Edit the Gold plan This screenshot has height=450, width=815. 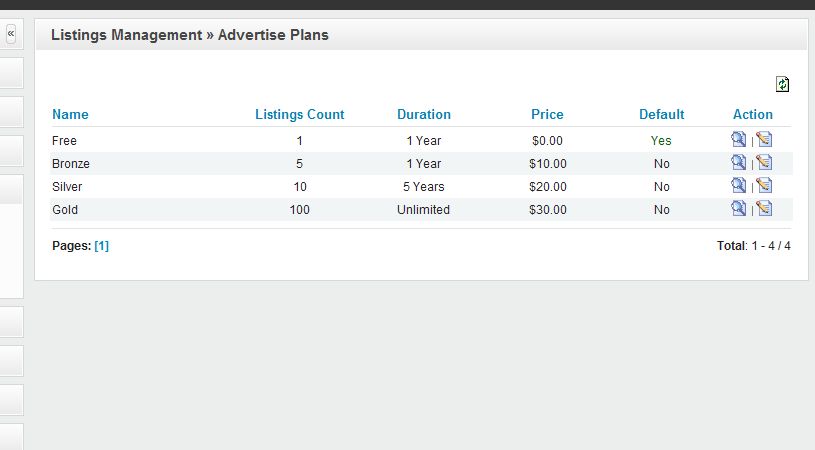(x=764, y=209)
